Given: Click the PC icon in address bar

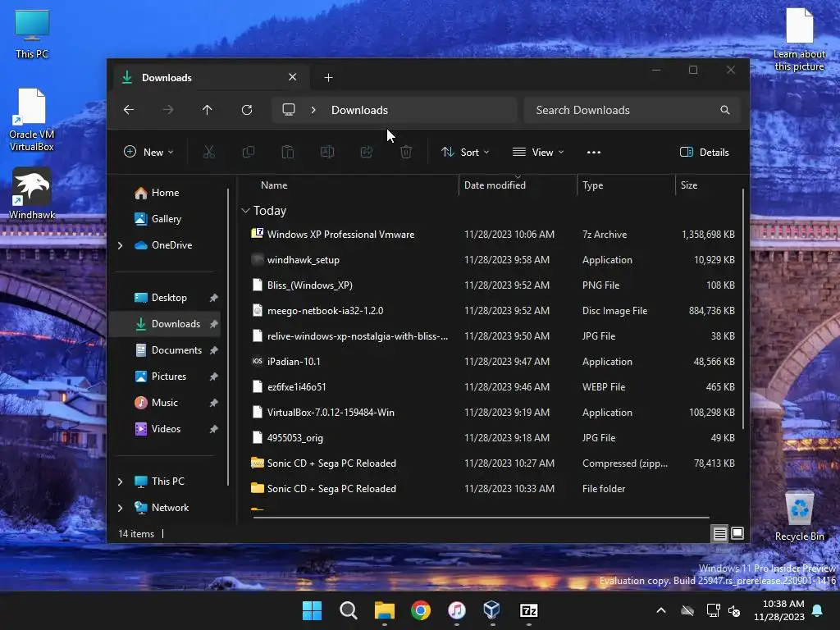Looking at the screenshot, I should 289,110.
